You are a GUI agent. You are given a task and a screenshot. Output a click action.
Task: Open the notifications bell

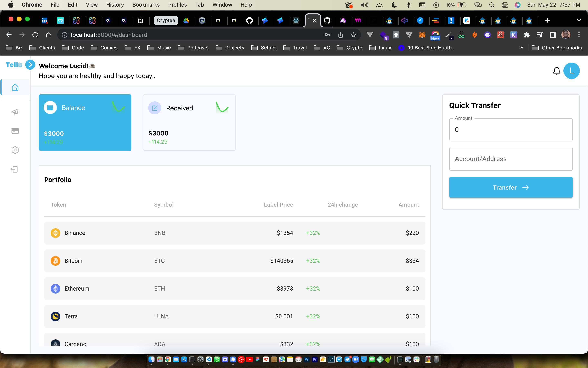click(556, 71)
